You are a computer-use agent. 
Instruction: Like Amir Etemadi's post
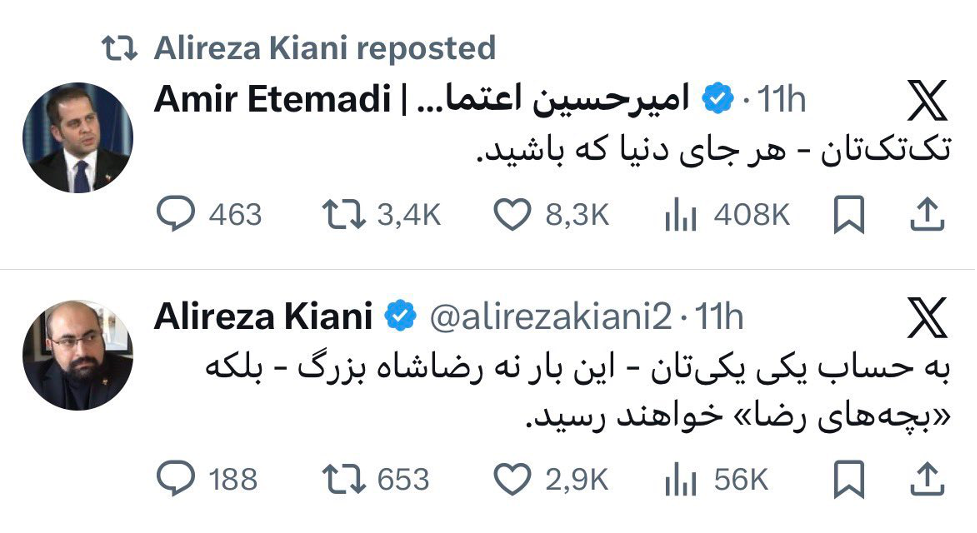click(512, 214)
